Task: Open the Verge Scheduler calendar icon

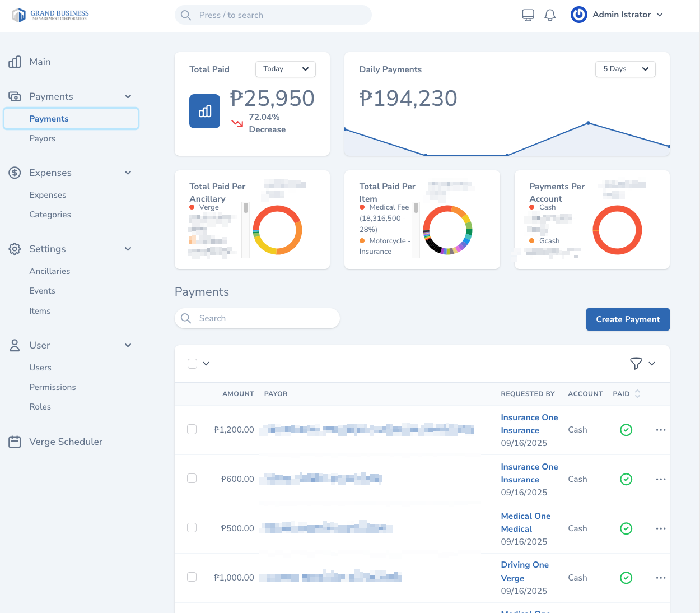Action: (x=15, y=442)
